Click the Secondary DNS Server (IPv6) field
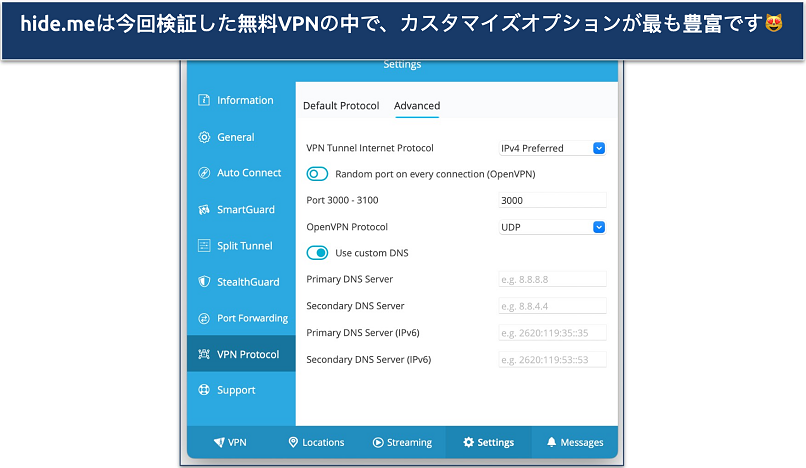This screenshot has width=806, height=468. coord(552,359)
